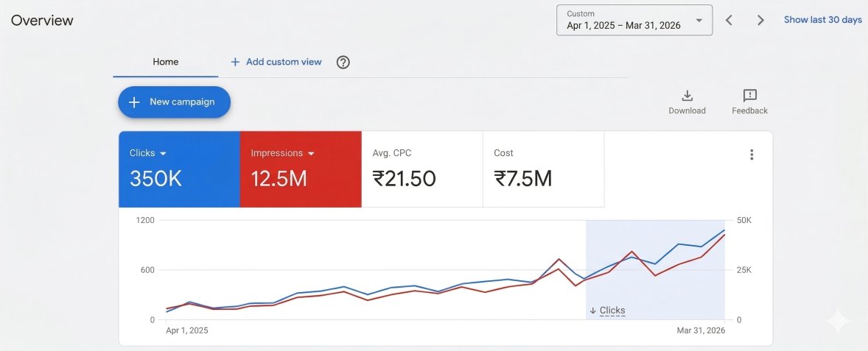Open the custom date range dropdown
This screenshot has width=868, height=351.
(x=634, y=20)
